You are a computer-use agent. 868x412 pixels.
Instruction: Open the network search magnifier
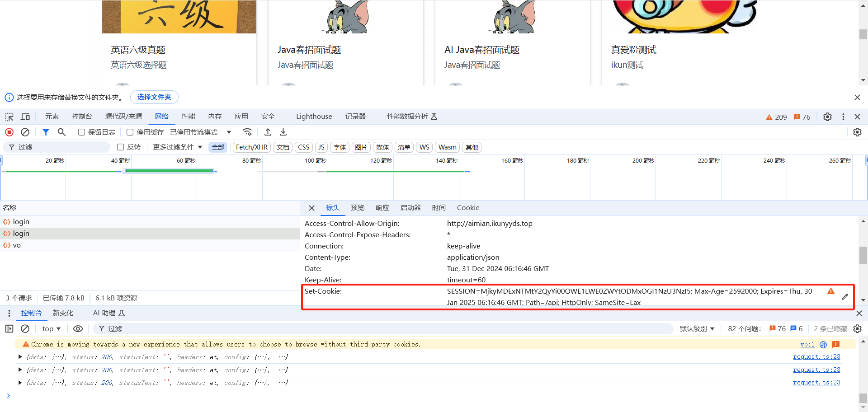(61, 132)
